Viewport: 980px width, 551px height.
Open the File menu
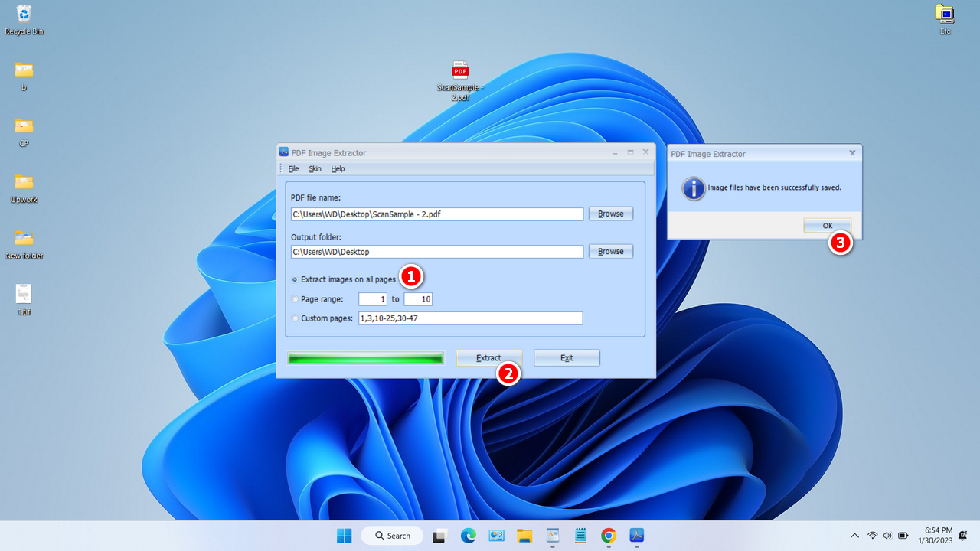[x=293, y=168]
